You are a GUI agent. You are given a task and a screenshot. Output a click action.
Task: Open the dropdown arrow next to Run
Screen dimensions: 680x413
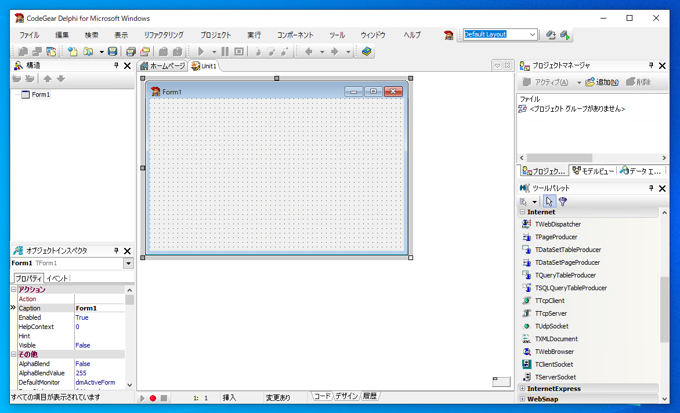tap(214, 52)
